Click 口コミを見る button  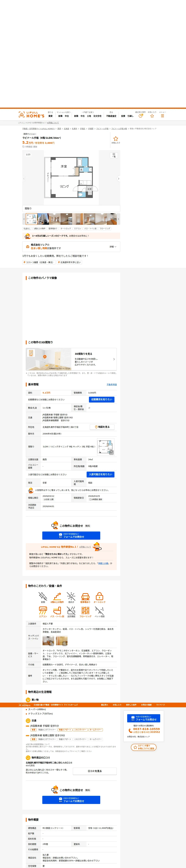pyautogui.click(x=95, y=771)
